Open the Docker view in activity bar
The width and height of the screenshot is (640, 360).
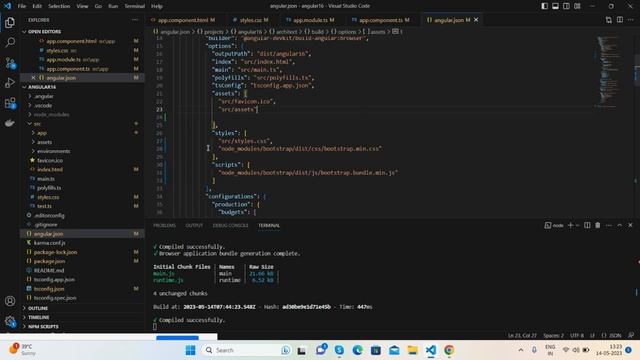click(x=10, y=123)
